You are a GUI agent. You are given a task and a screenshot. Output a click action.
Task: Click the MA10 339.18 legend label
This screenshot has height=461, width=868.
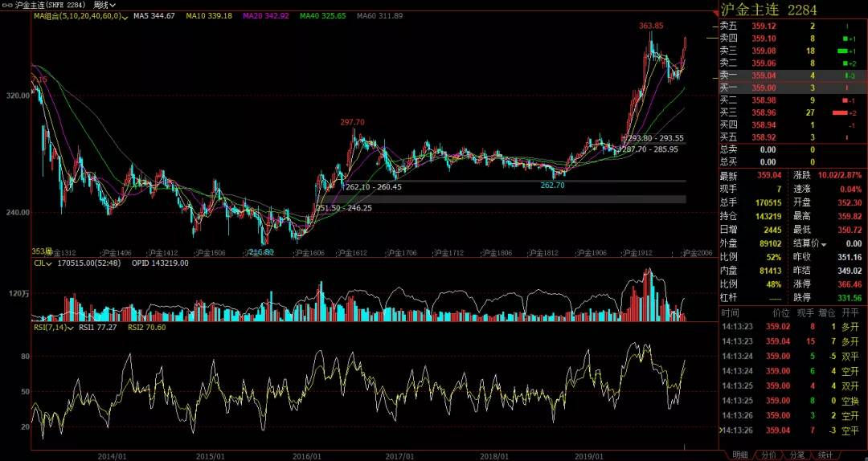(209, 16)
